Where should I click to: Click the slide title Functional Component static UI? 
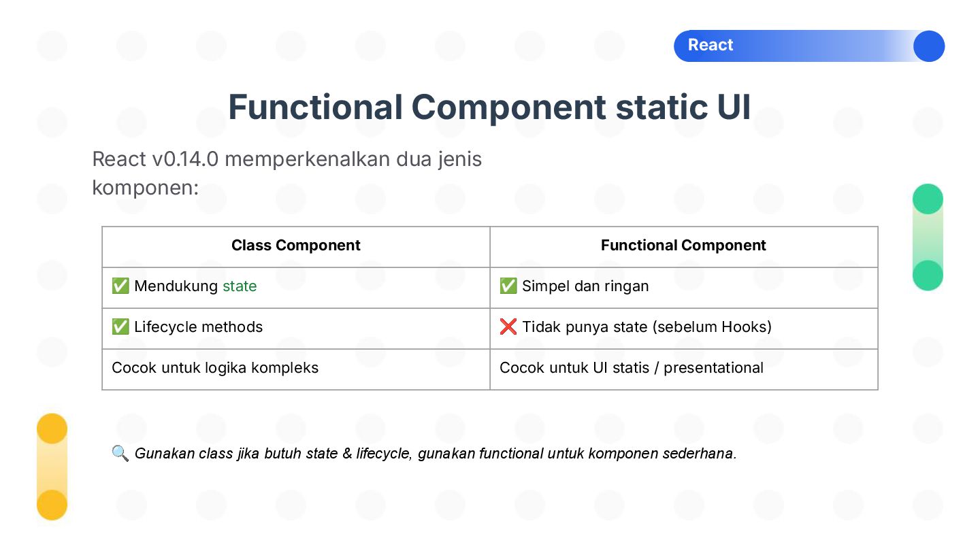coord(490,107)
